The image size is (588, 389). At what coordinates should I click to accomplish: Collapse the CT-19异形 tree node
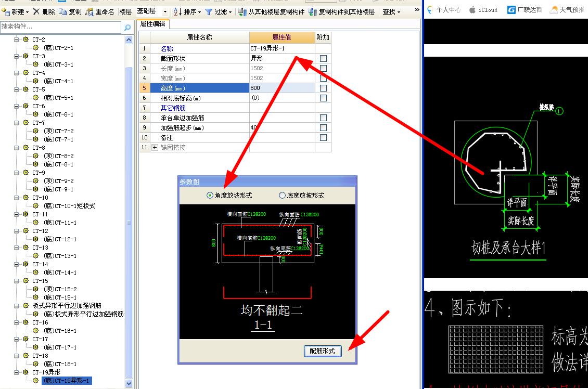[16, 372]
